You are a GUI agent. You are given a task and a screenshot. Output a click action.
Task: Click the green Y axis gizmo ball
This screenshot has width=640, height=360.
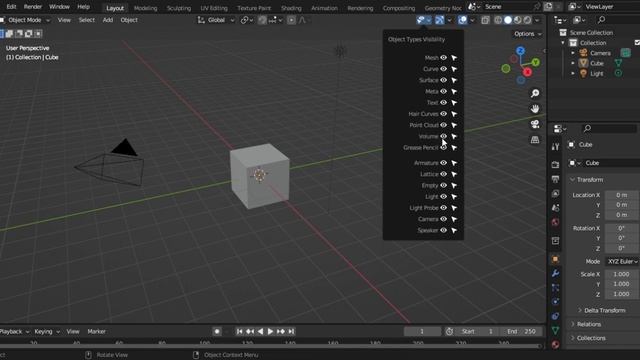536,62
